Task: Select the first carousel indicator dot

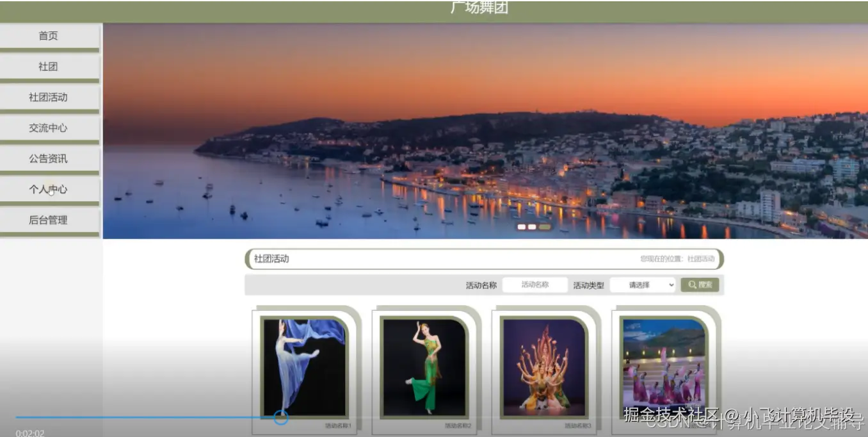Action: 522,227
